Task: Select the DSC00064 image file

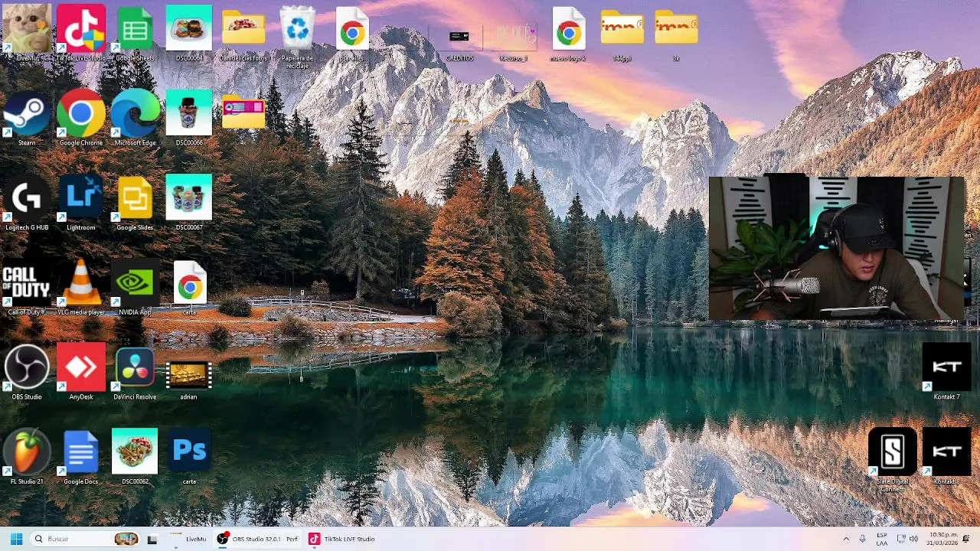Action: [x=189, y=34]
